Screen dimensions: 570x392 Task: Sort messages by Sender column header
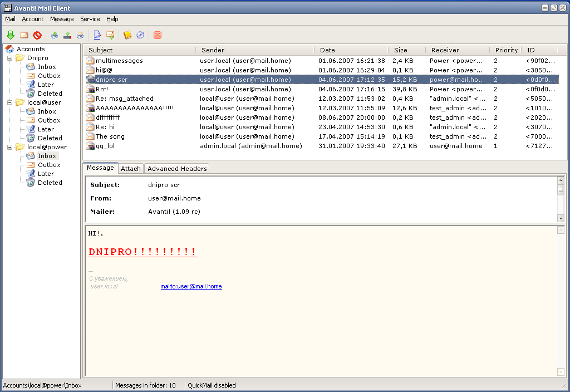[254, 50]
